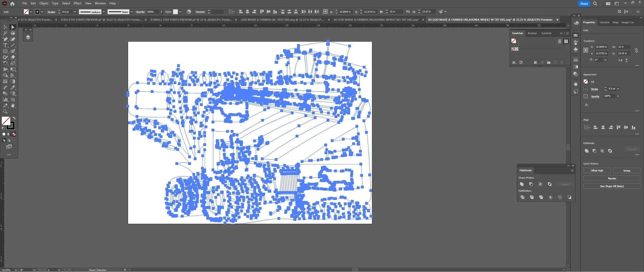Choose the Zoom tool
The height and width of the screenshot is (272, 644).
click(5, 112)
